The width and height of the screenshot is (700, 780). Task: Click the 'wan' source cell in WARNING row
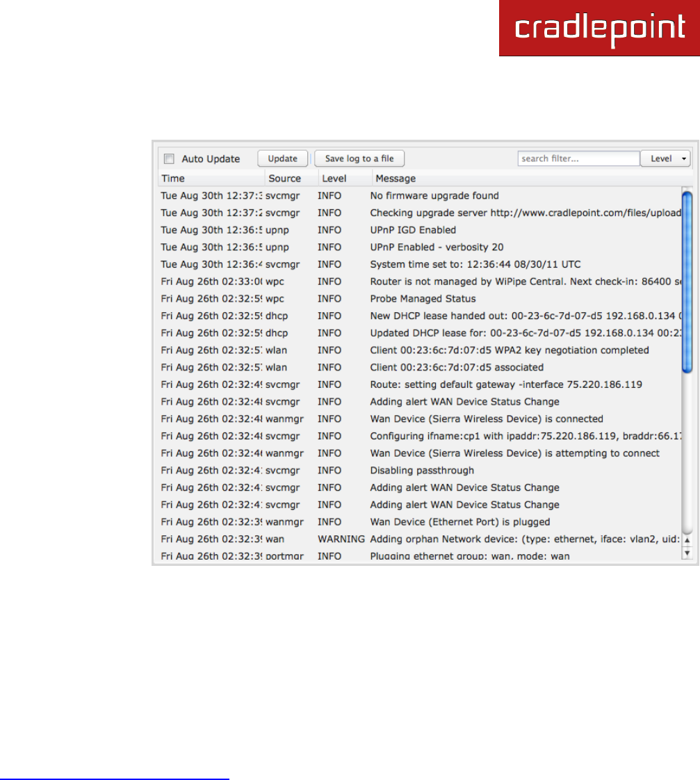point(275,539)
